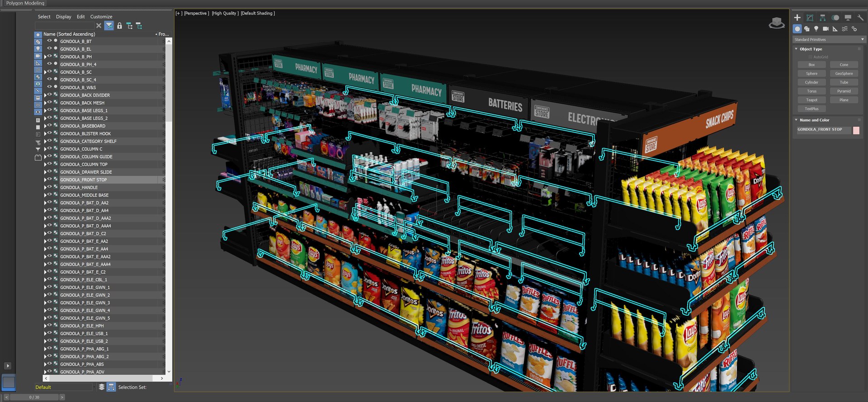Expand the GONDOLA_DRAWER SLIDE tree node
The height and width of the screenshot is (402, 868).
pyautogui.click(x=45, y=172)
